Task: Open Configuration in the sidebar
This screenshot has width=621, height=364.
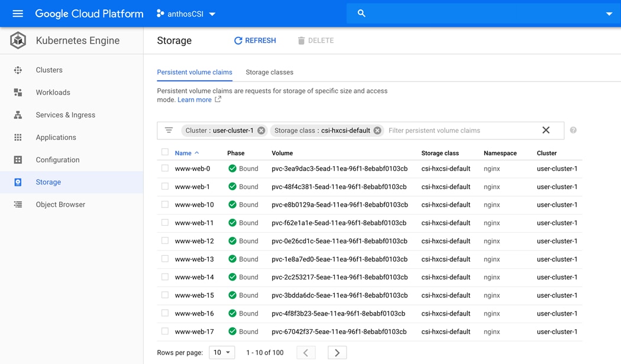Action: tap(57, 160)
